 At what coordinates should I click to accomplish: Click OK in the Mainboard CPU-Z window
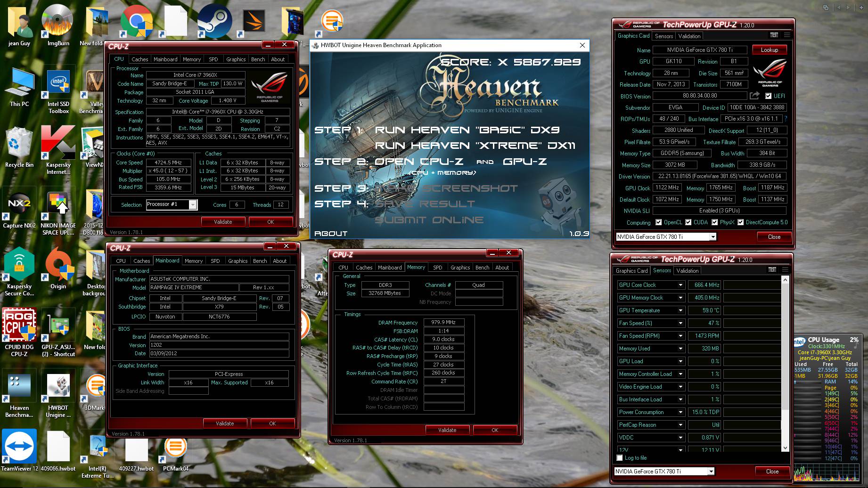tap(272, 423)
